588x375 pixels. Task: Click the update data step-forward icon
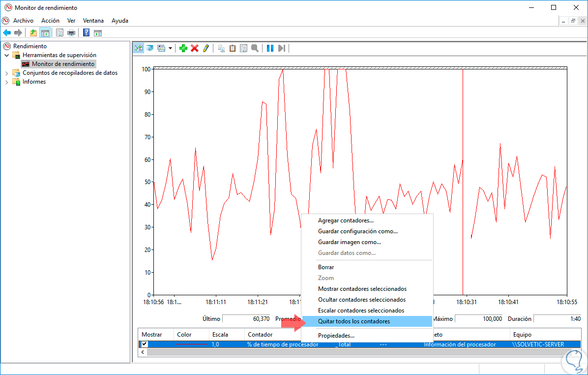pyautogui.click(x=282, y=48)
